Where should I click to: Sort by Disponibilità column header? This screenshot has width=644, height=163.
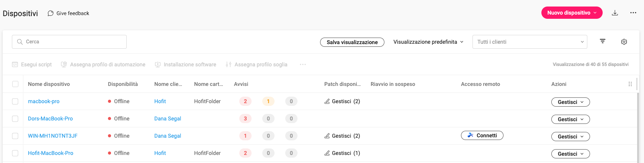[x=123, y=84]
